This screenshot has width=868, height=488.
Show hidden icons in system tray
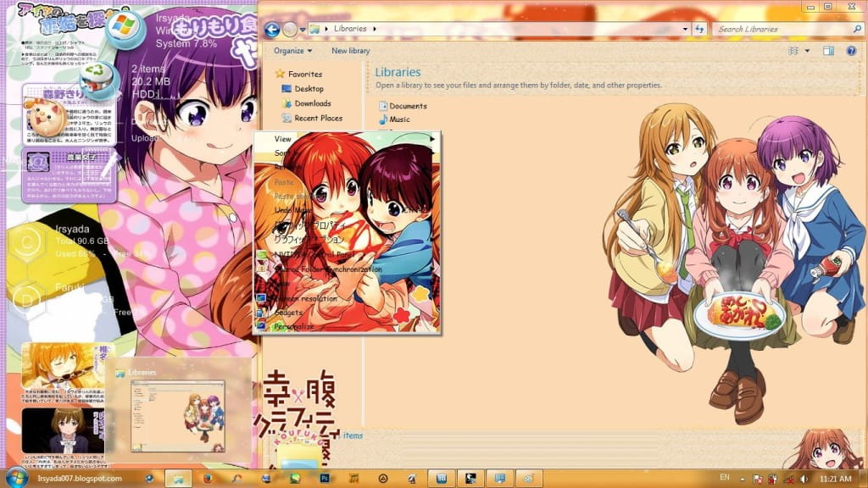[x=743, y=479]
